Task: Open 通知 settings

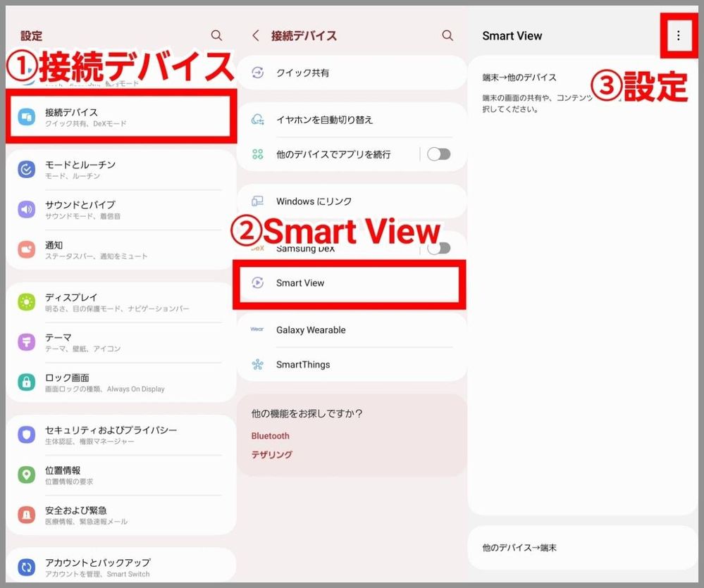Action: click(x=121, y=249)
